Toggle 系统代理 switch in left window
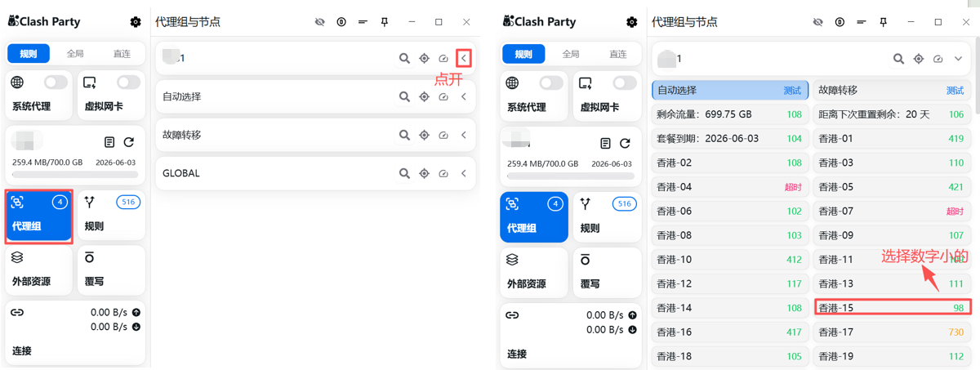 click(56, 82)
